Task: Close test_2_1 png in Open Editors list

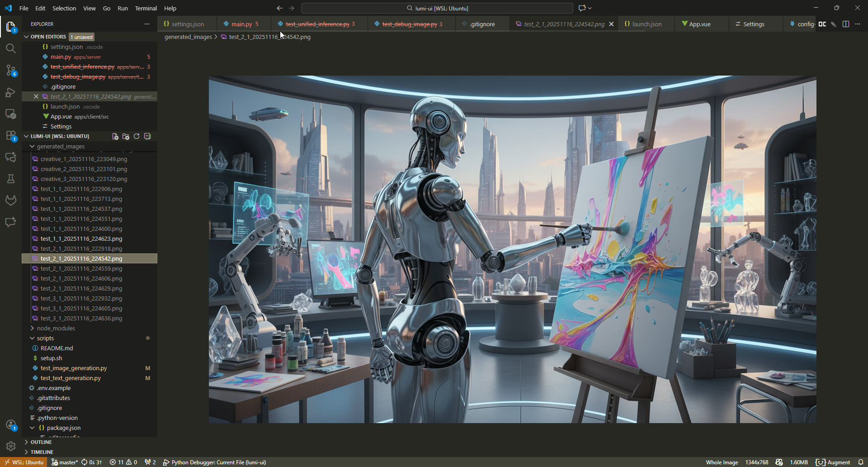Action: [36, 96]
